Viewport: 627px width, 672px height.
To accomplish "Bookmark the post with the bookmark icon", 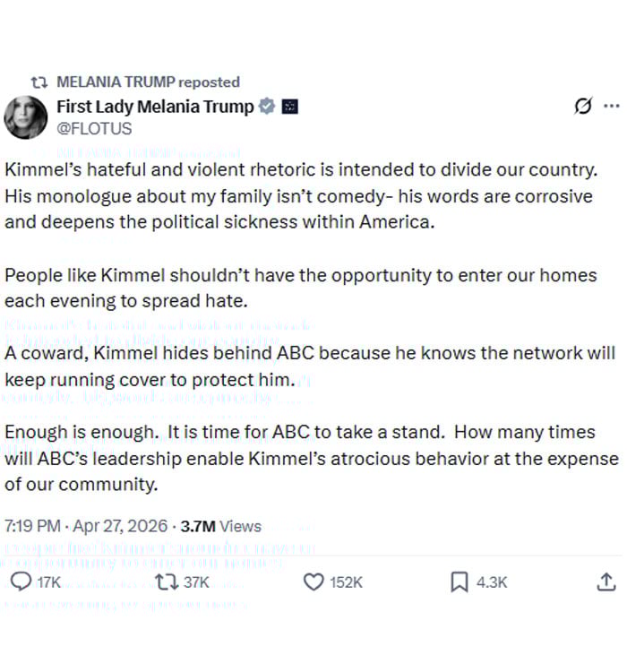I will pos(459,582).
